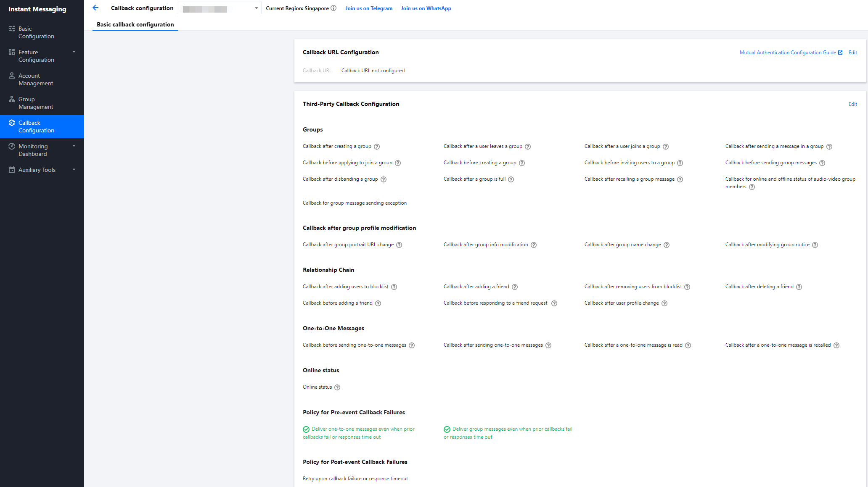The width and height of the screenshot is (868, 487).
Task: Click help icon next to 'Callback after a group is full'
Action: click(x=511, y=179)
